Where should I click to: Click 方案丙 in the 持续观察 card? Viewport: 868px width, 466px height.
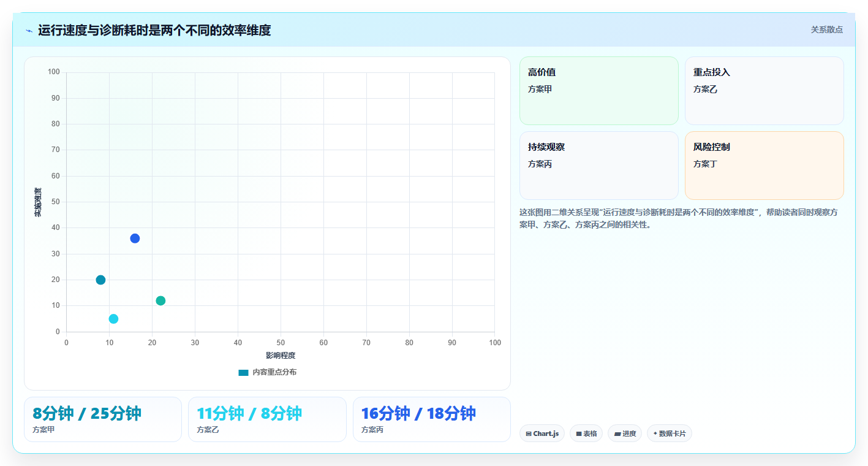point(540,164)
